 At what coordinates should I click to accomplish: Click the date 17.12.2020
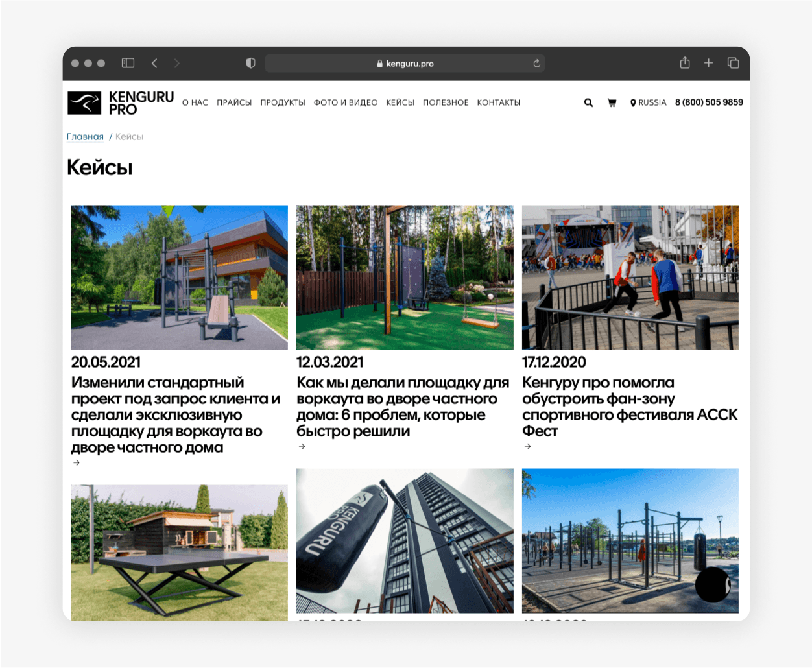click(554, 362)
